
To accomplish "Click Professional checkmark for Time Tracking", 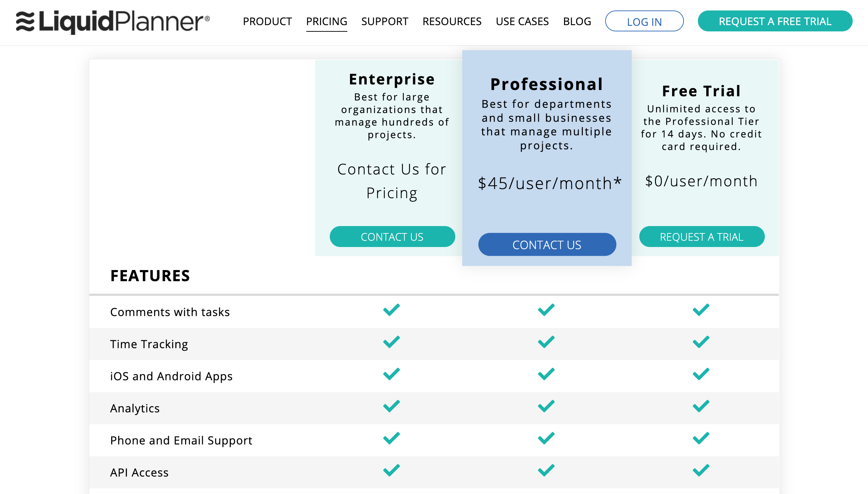I will pos(546,342).
